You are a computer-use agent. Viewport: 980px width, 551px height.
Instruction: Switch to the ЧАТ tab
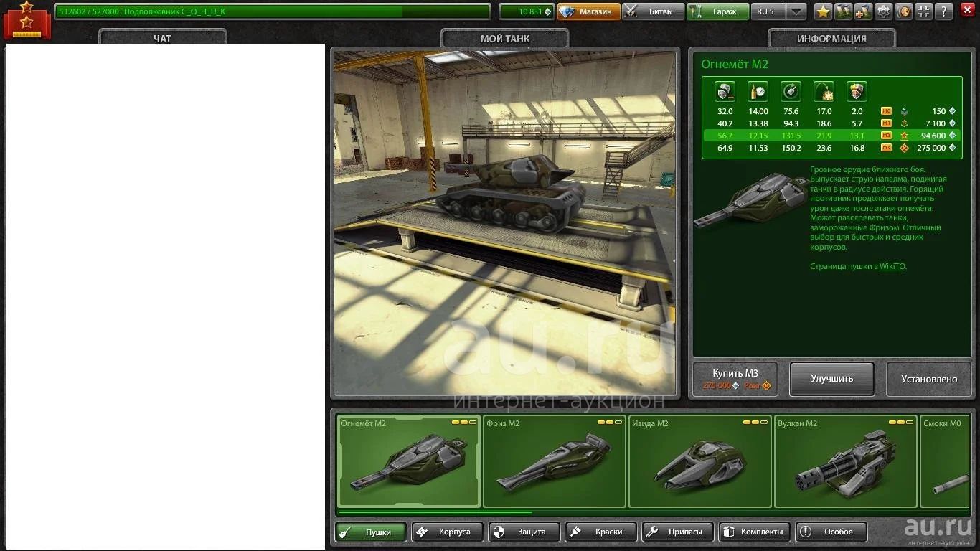163,39
